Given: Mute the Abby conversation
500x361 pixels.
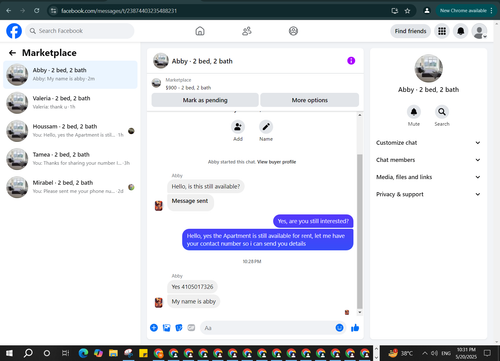Looking at the screenshot, I should [x=414, y=112].
